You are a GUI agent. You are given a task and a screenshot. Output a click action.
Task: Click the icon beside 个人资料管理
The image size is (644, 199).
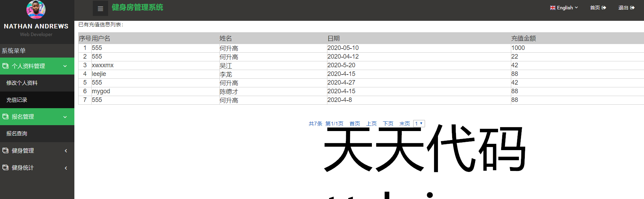tap(6, 66)
